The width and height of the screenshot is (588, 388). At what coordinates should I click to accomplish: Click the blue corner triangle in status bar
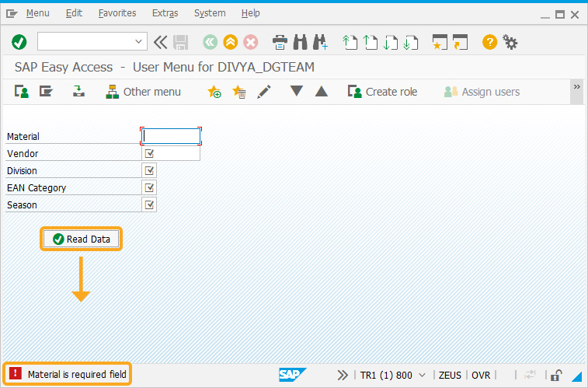[x=577, y=376]
